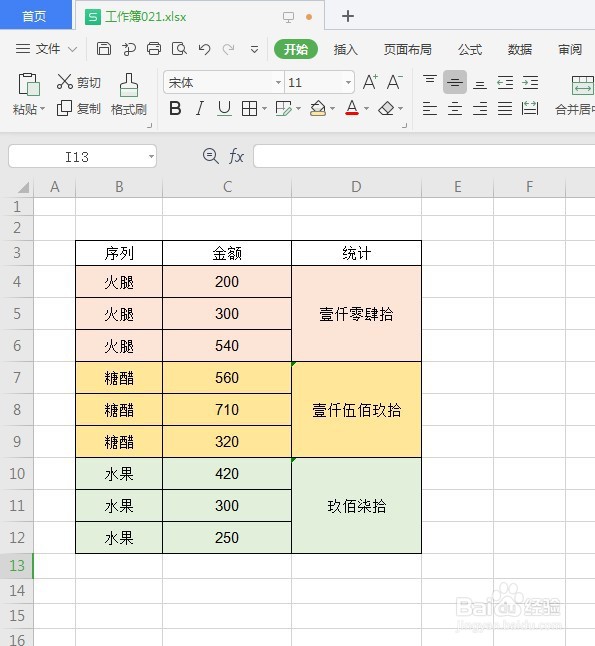
Task: Click the distributed alignment icon
Action: [x=530, y=109]
